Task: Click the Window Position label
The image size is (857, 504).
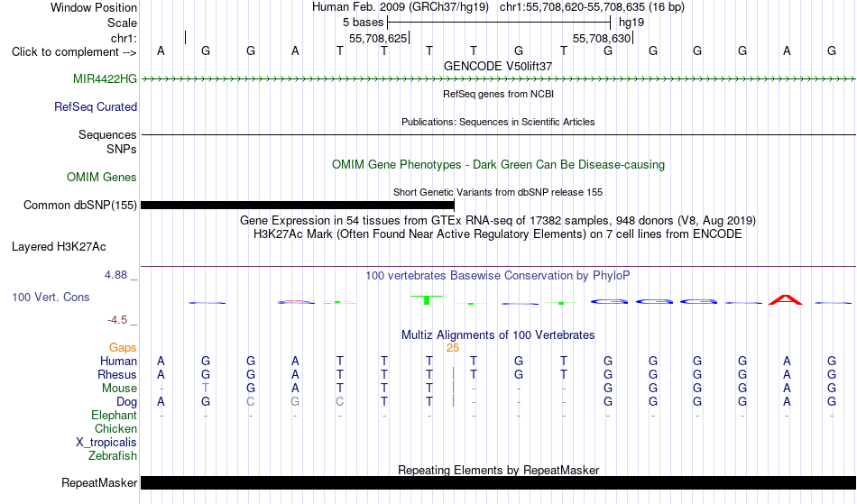Action: coord(94,7)
